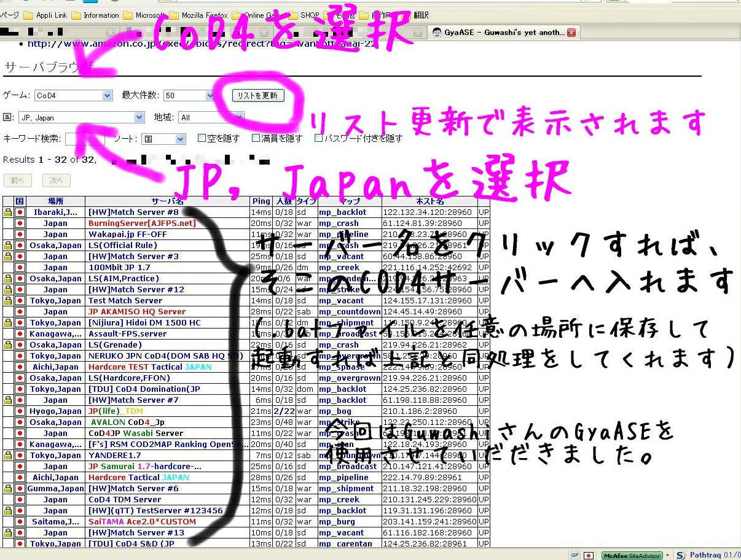Image resolution: width=741 pixels, height=560 pixels.
Task: Open the mp_carentan map link
Action: click(x=345, y=544)
